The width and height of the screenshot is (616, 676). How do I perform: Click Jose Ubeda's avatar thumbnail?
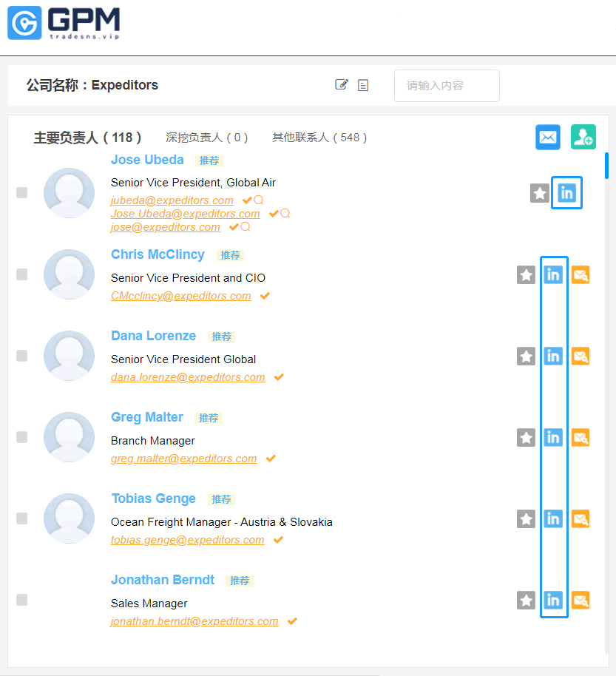pos(69,193)
